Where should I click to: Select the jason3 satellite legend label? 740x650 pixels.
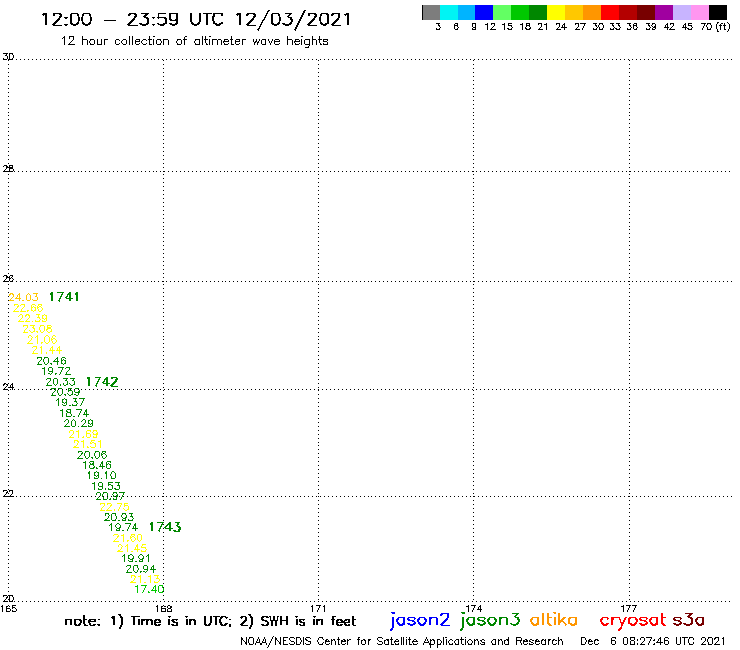(x=490, y=620)
